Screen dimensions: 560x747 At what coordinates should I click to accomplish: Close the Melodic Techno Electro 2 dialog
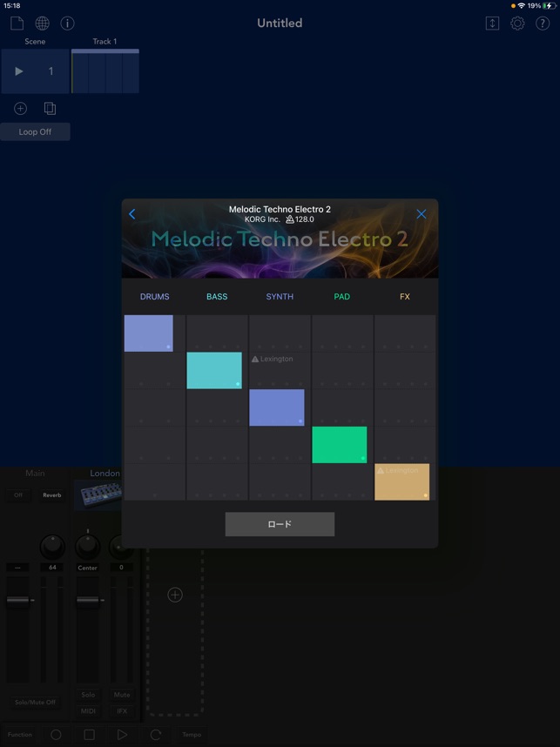coord(422,214)
